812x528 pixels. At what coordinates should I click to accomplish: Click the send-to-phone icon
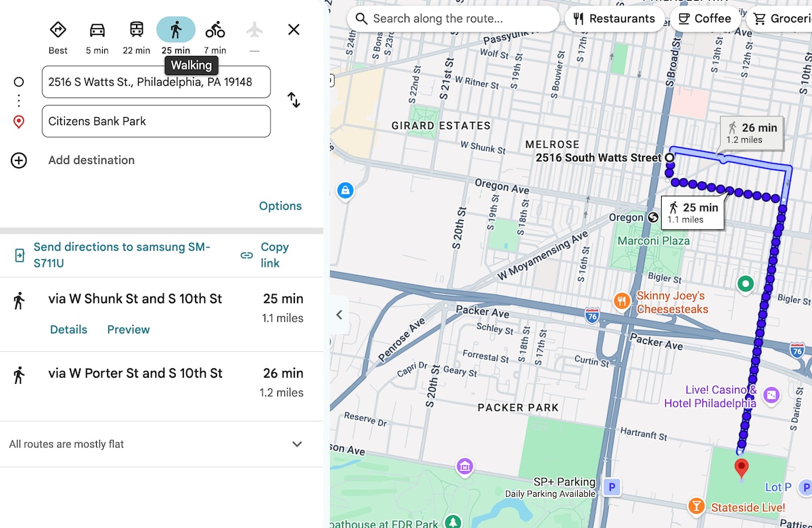(x=20, y=255)
